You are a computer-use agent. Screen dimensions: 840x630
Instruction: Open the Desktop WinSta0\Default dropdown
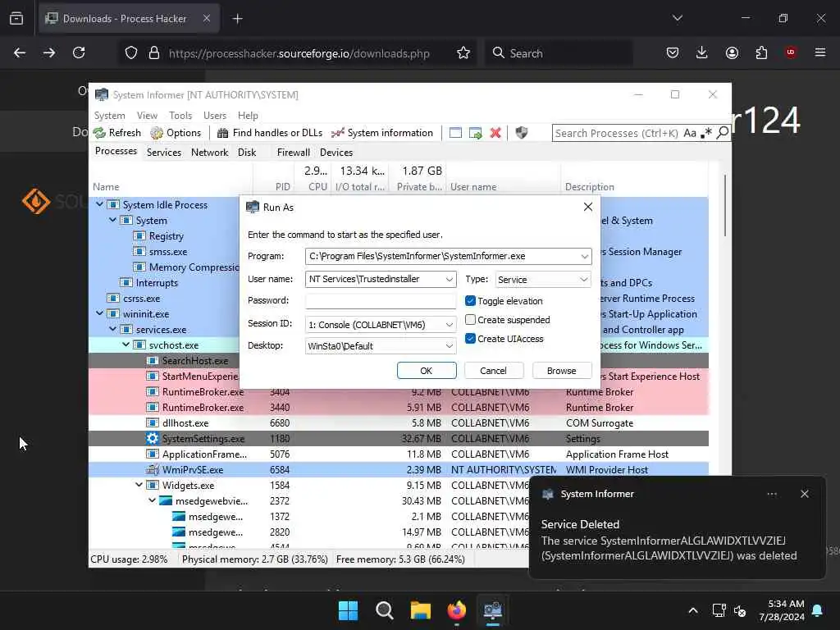pyautogui.click(x=449, y=346)
